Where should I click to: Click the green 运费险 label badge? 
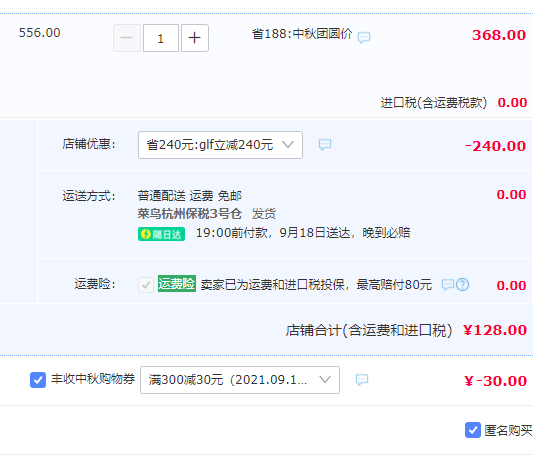coord(177,284)
